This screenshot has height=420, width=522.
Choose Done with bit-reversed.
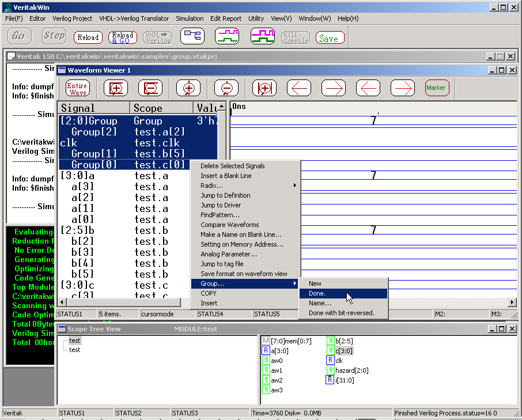click(x=343, y=313)
